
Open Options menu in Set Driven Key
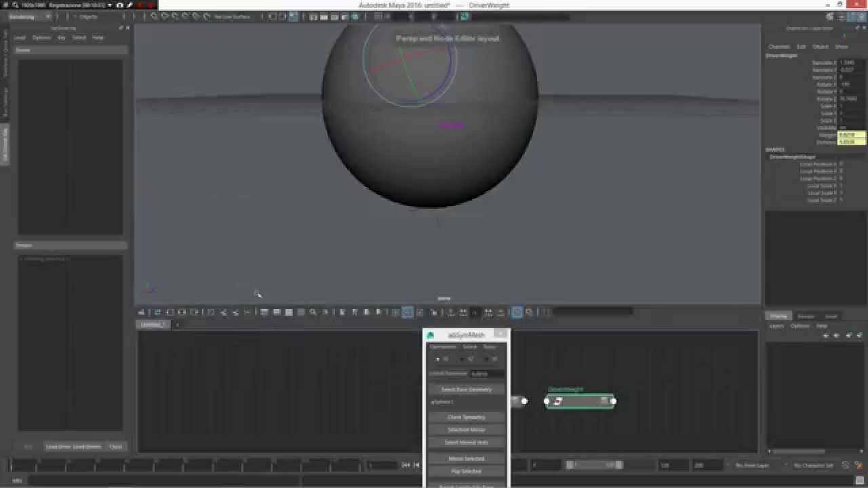pyautogui.click(x=41, y=37)
